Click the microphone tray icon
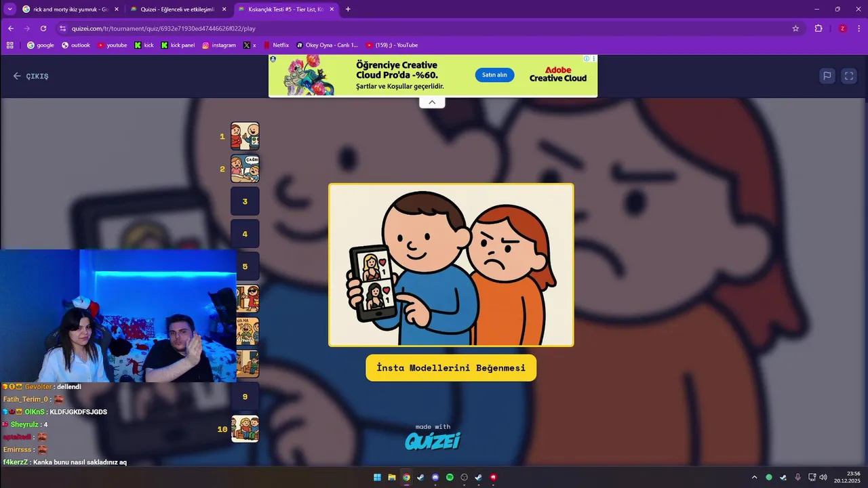This screenshot has height=488, width=868. 797,477
